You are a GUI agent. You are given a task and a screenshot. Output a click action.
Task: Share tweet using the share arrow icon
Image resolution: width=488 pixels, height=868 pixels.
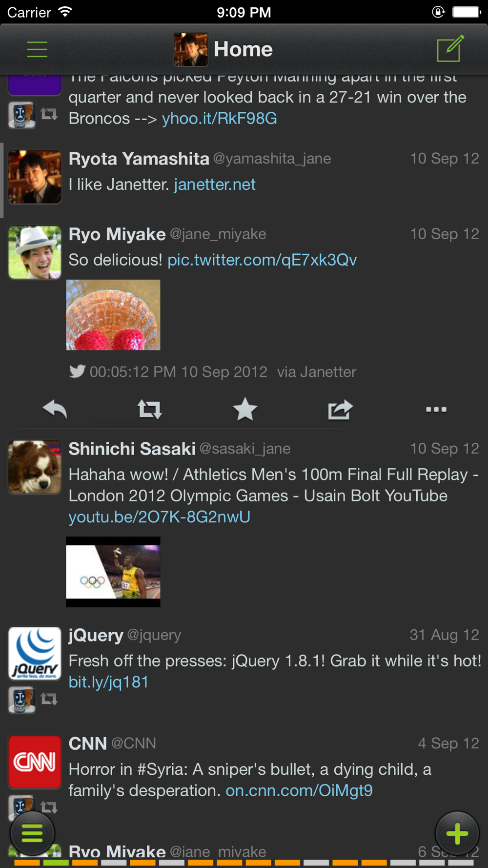pyautogui.click(x=340, y=409)
